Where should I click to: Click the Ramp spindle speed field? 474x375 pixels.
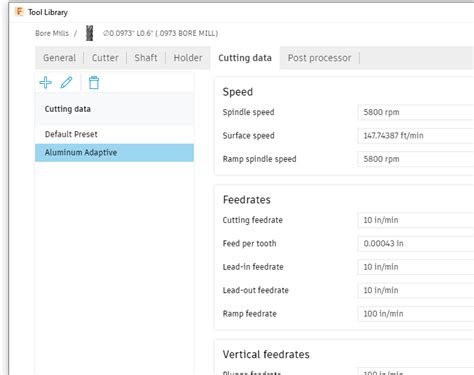tap(416, 159)
